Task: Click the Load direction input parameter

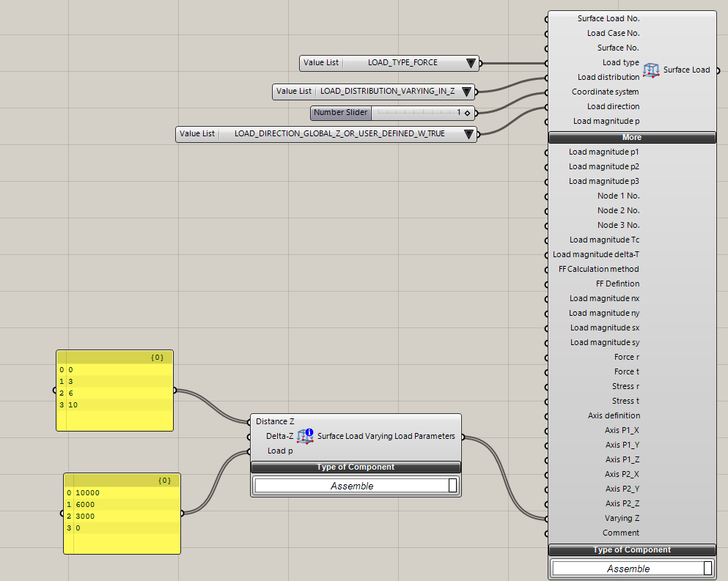Action: (613, 107)
